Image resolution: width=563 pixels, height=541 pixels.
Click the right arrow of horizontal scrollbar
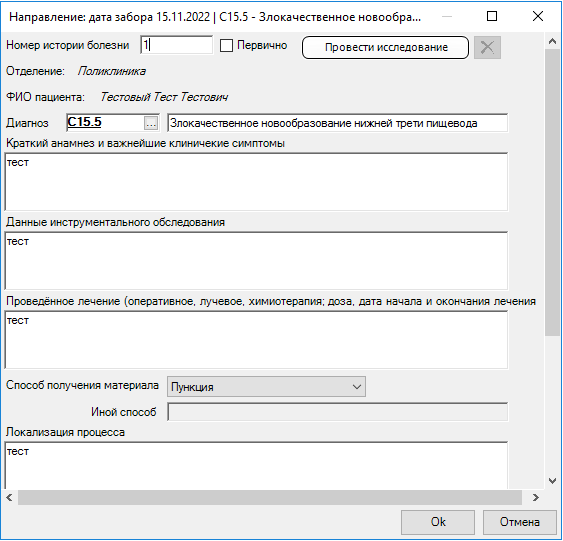tap(535, 497)
